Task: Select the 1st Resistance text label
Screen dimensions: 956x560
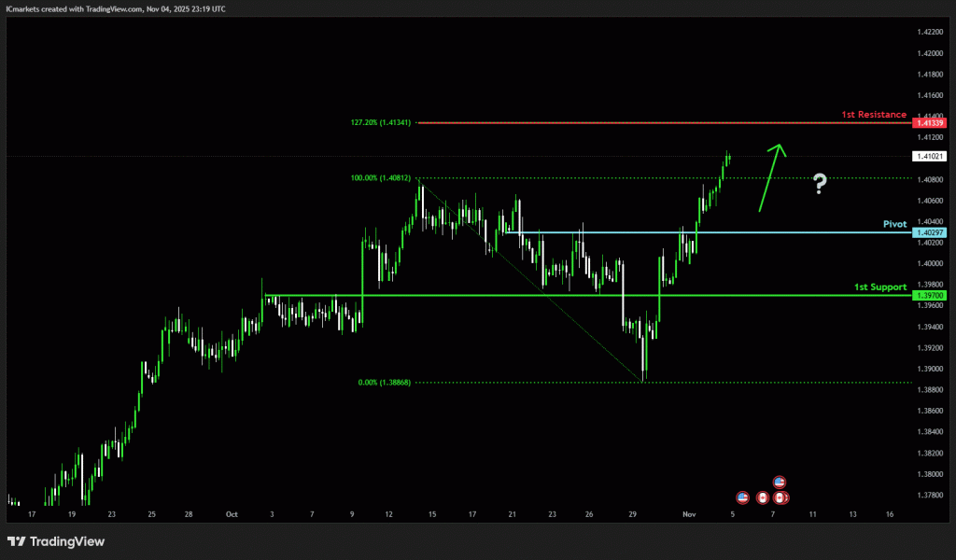Action: (873, 115)
